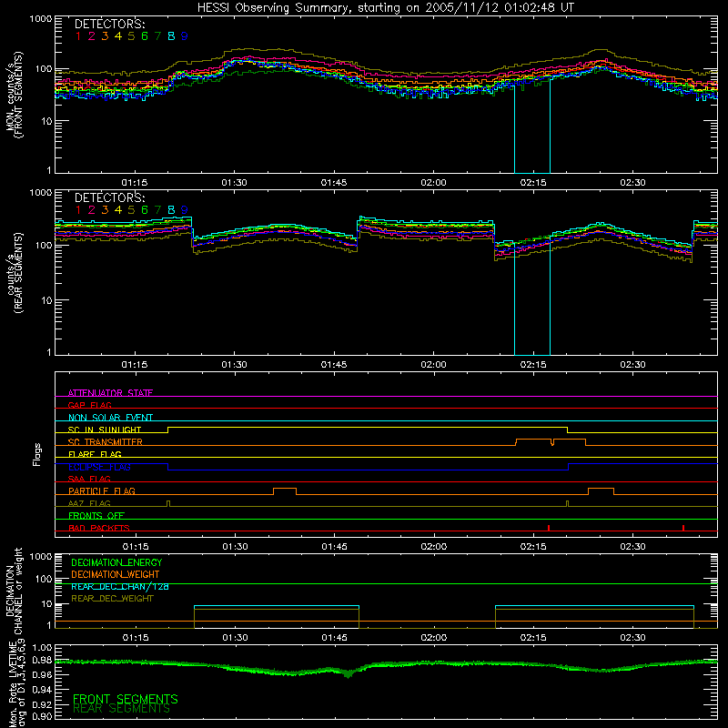Select the SC_IN_SUNLIGHT flag label
The image size is (728, 728).
(x=105, y=430)
